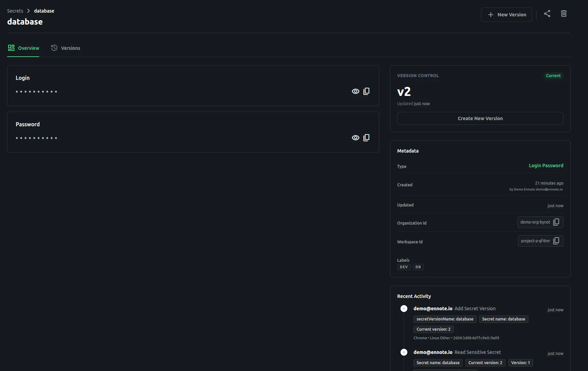The image size is (588, 371).
Task: Click the New Version button at top
Action: tap(507, 15)
